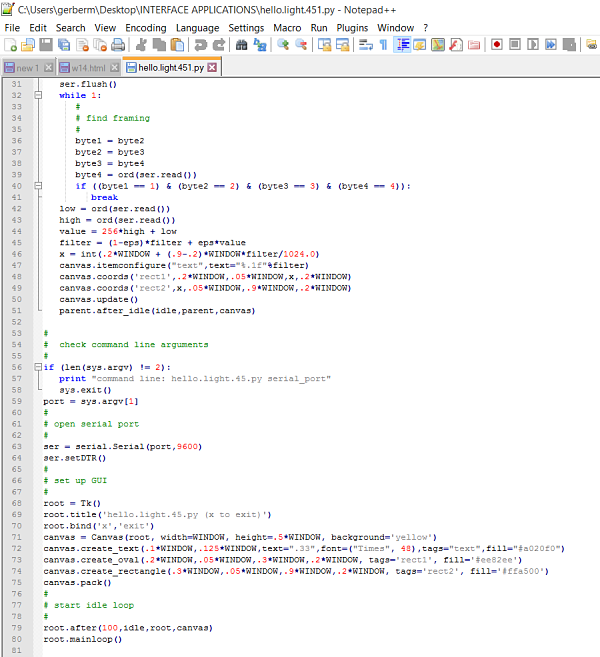Click the Save All toolbar icon
The image size is (600, 657).
point(64,44)
